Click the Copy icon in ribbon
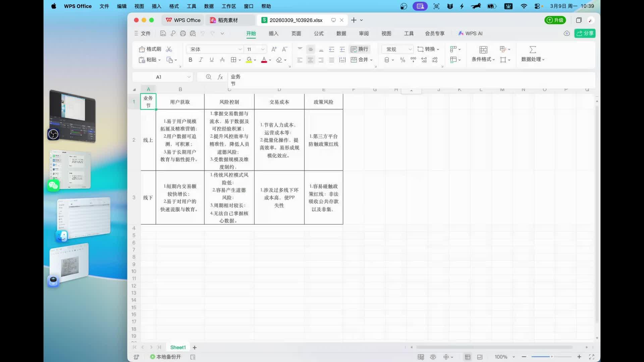Screen dimensions: 644x362 (x=170, y=60)
